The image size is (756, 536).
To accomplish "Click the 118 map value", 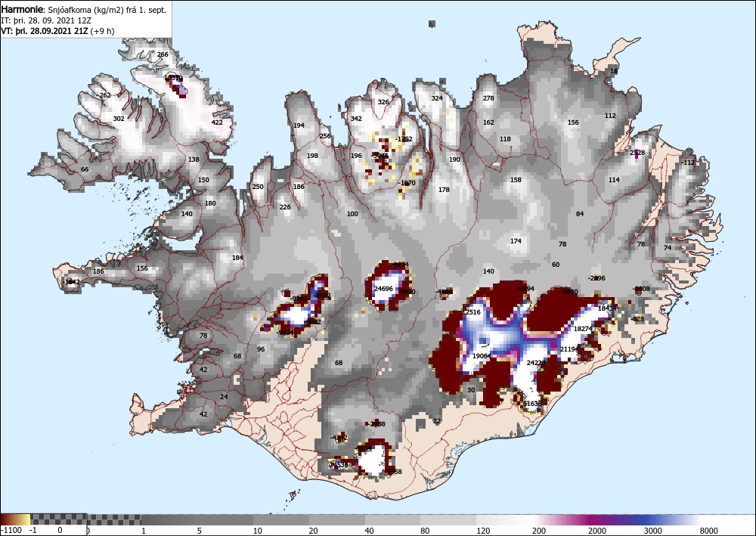I will click(505, 139).
